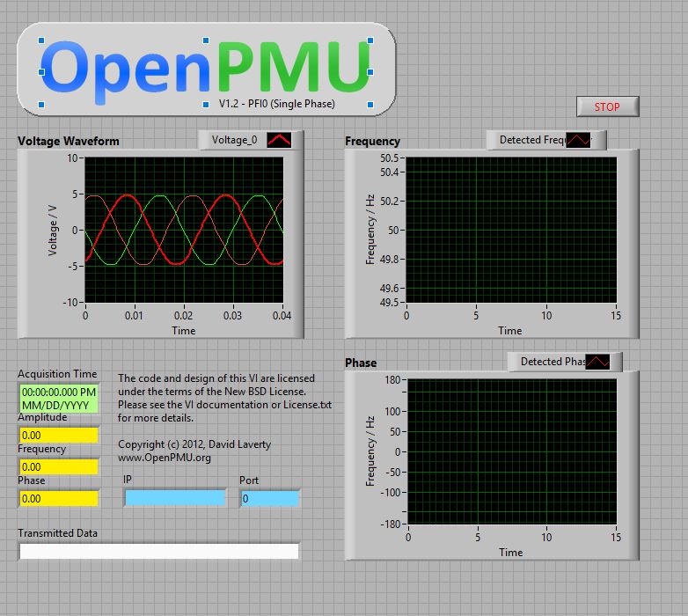Click the yellow Frequency value indicator
Viewport: 688px width, 616px height.
[59, 466]
